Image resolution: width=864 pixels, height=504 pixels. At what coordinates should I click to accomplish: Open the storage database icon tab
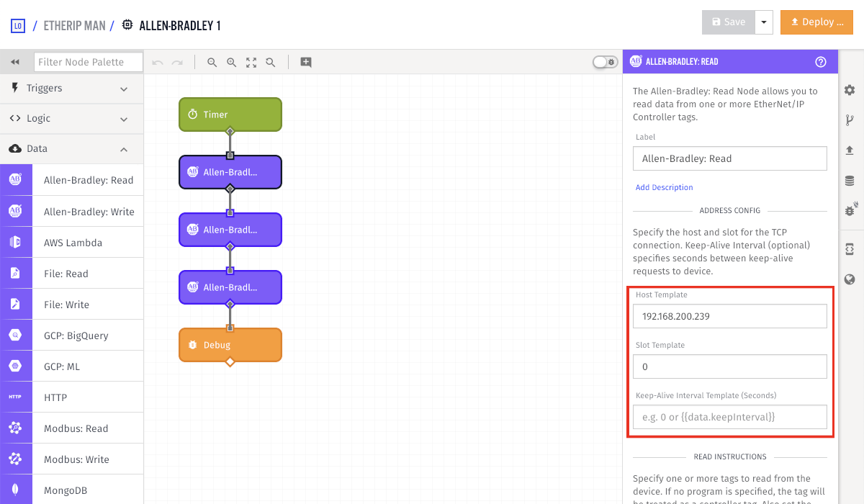(850, 181)
